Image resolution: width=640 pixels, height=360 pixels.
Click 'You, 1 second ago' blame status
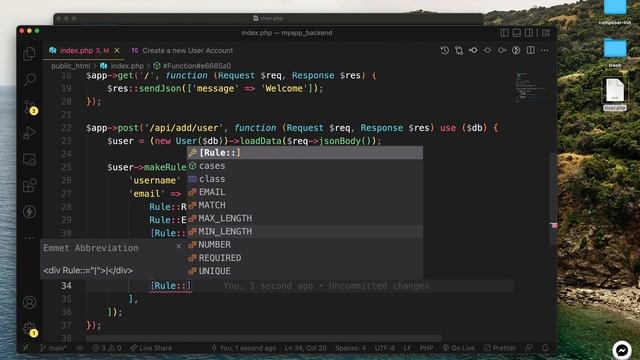(244, 348)
